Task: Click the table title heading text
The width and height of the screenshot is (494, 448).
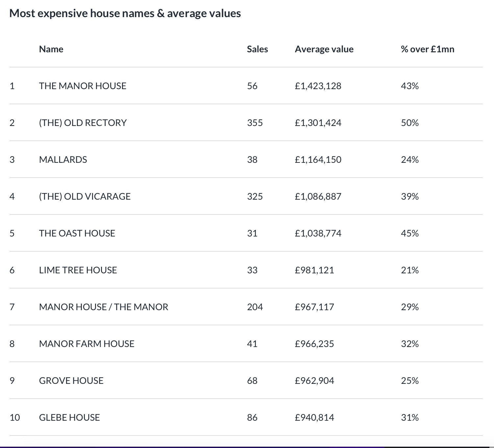Action: [x=125, y=13]
